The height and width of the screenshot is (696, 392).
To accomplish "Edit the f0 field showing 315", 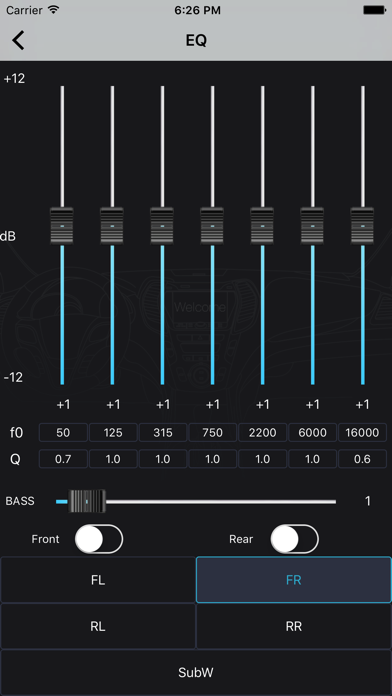I will click(x=163, y=432).
